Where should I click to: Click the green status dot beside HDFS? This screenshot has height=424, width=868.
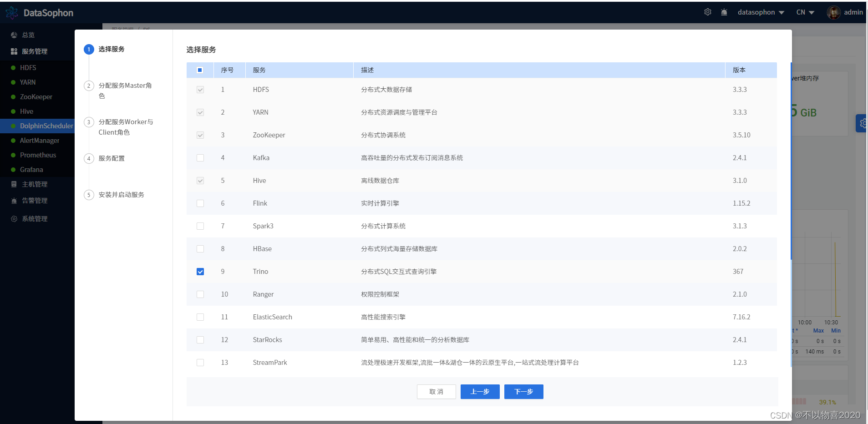(13, 68)
